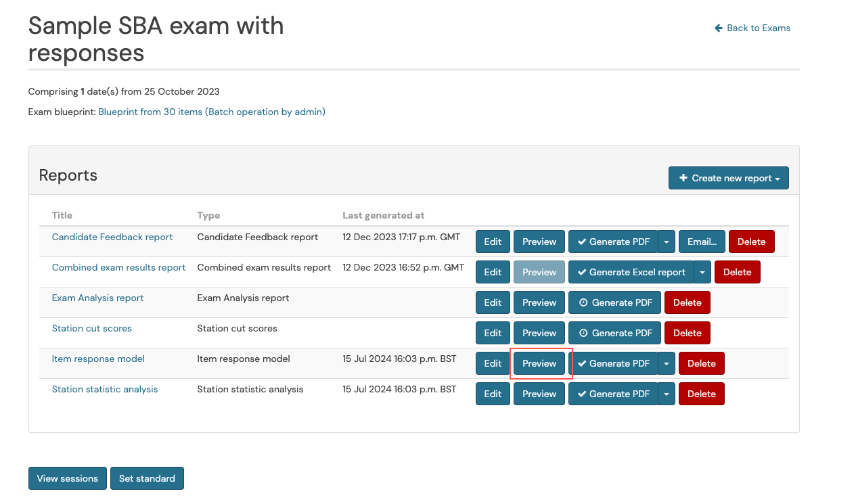The width and height of the screenshot is (856, 504).
Task: Click clock icon on Station cut scores Generate PDF
Action: coord(582,333)
